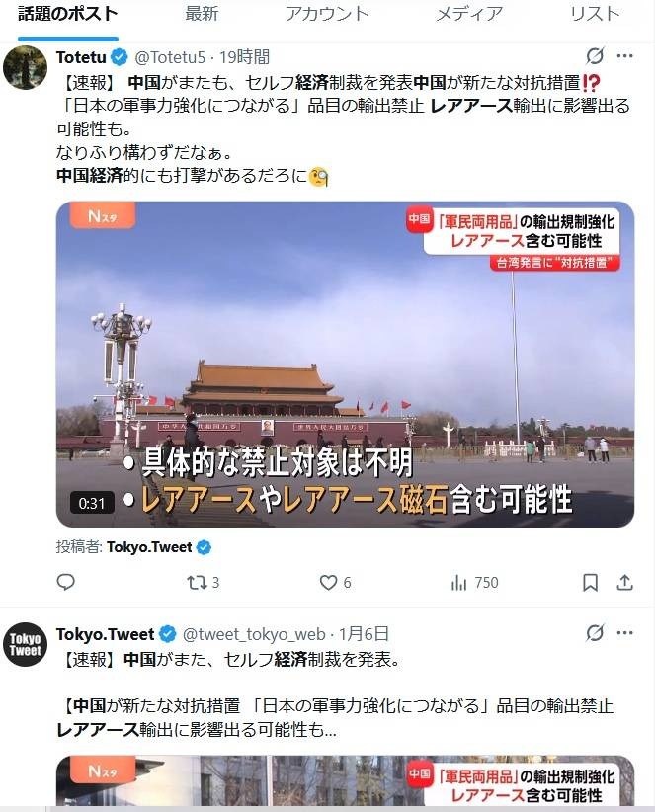Open the メディア tab
Image resolution: width=655 pixels, height=812 pixels.
pyautogui.click(x=469, y=14)
